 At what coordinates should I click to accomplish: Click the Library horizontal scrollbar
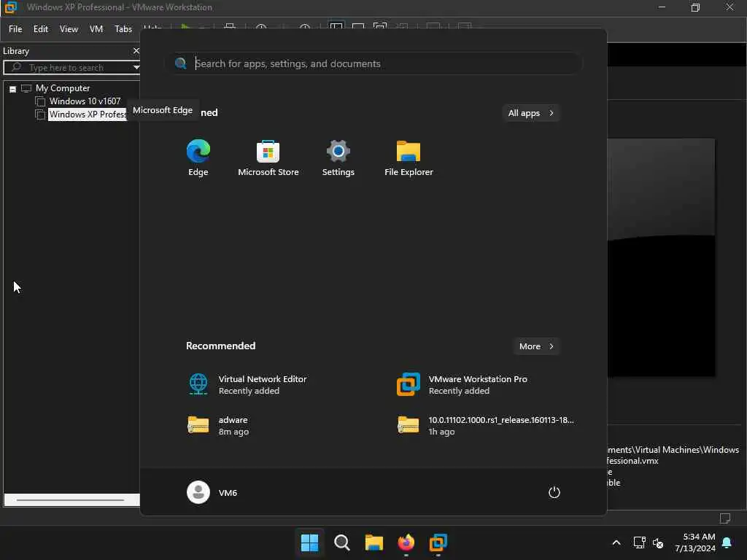tap(71, 500)
